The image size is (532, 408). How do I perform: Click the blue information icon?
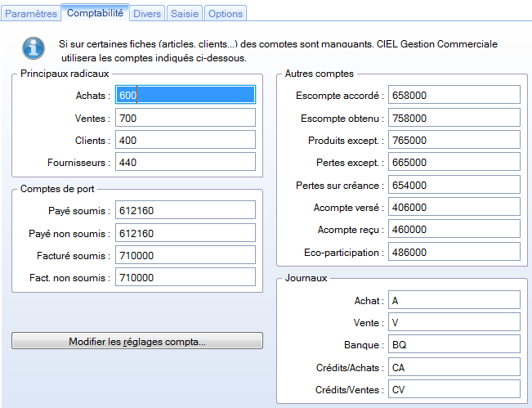click(x=34, y=48)
